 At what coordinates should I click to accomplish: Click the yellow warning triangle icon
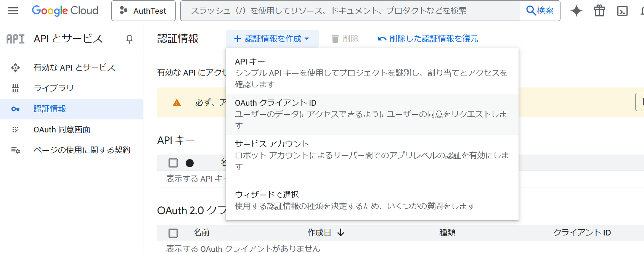[177, 103]
